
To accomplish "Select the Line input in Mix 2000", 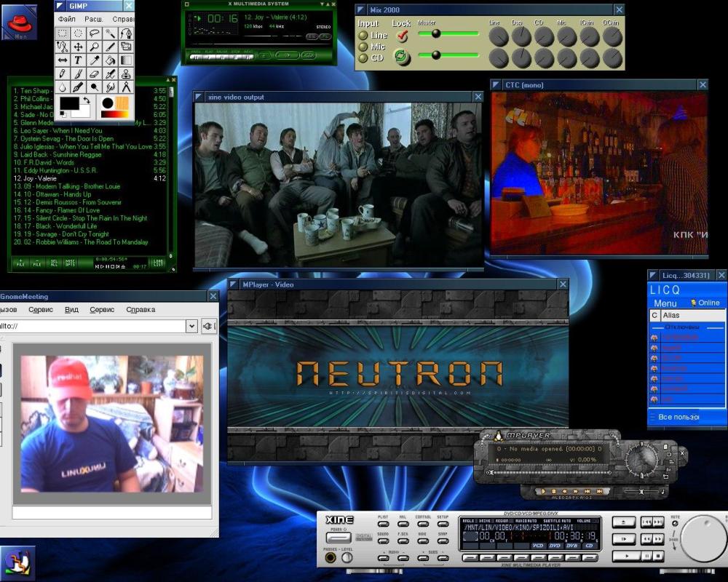I will [363, 35].
